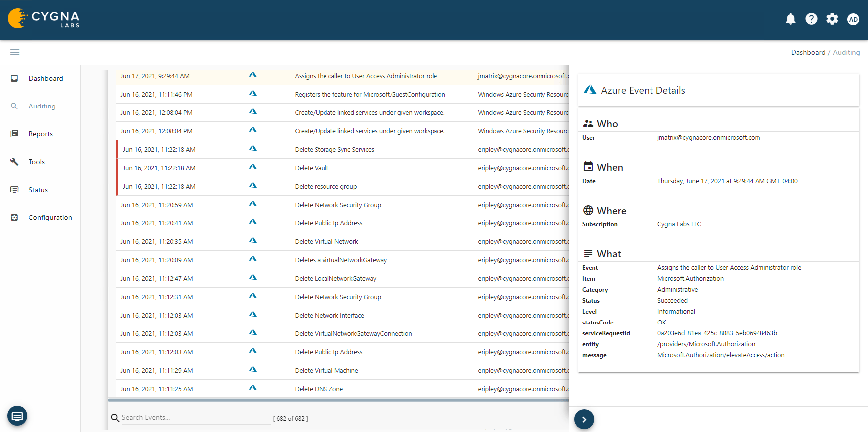Click the Azure icon in Delete Vault row

(x=253, y=167)
